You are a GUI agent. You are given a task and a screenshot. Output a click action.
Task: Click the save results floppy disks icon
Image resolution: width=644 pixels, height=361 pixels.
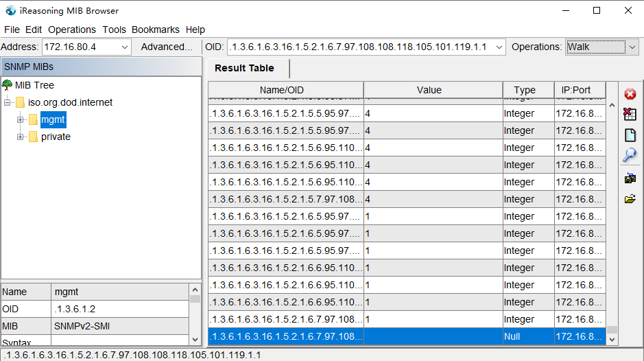point(630,178)
